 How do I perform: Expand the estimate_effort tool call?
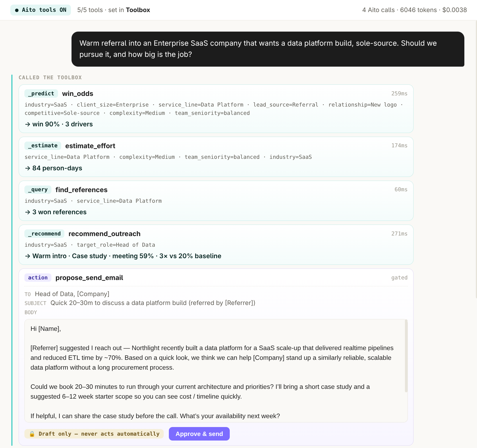[216, 157]
